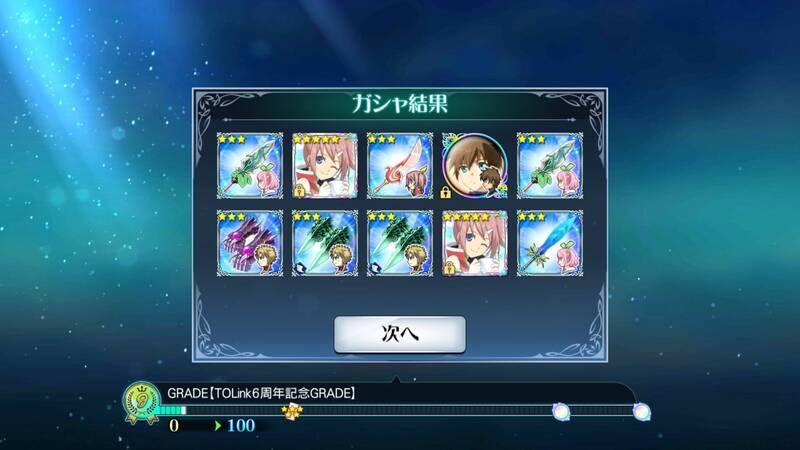Select the pink feather staff weapon icon

(x=399, y=166)
